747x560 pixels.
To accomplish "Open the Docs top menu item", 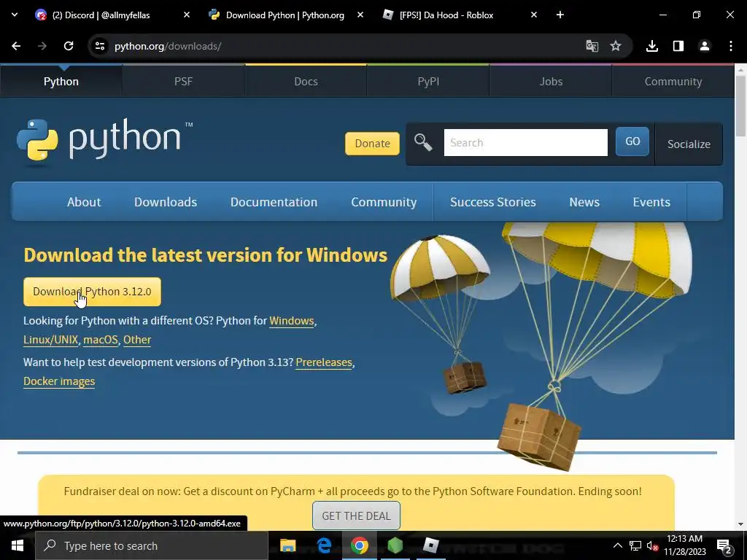I will [306, 82].
